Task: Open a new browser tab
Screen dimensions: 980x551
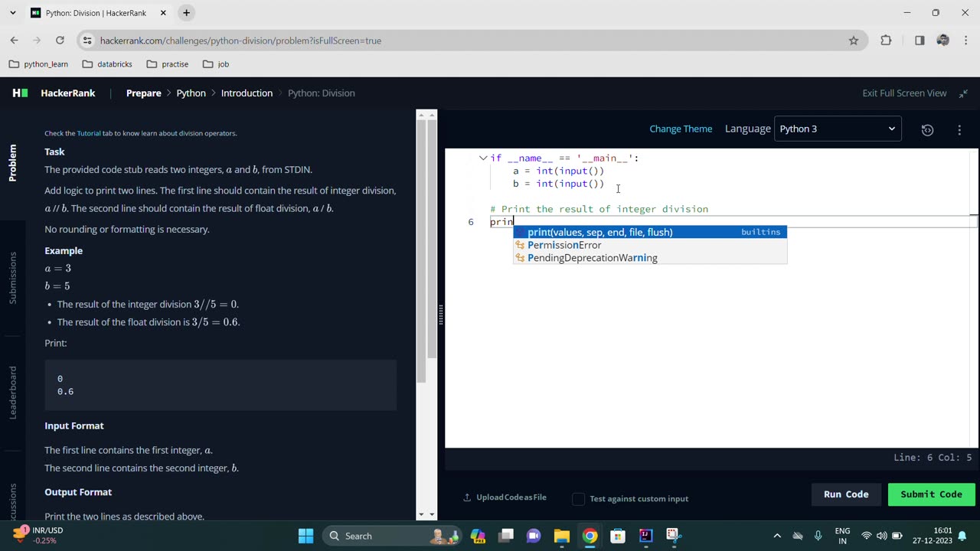Action: click(x=186, y=13)
